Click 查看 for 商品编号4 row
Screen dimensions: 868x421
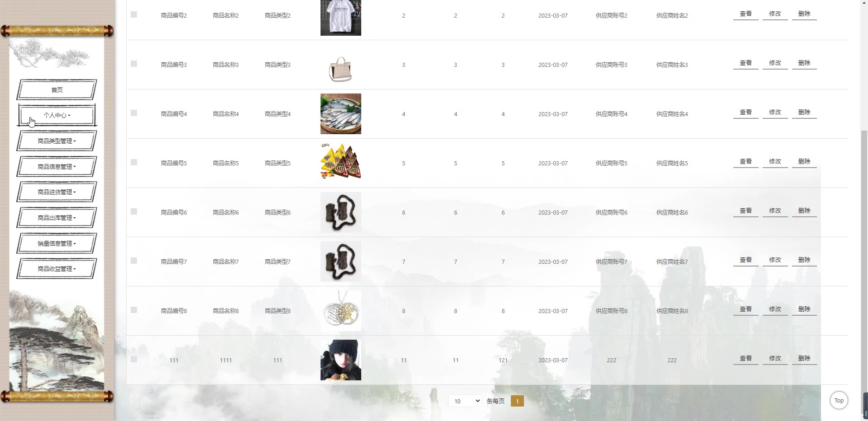[745, 112]
